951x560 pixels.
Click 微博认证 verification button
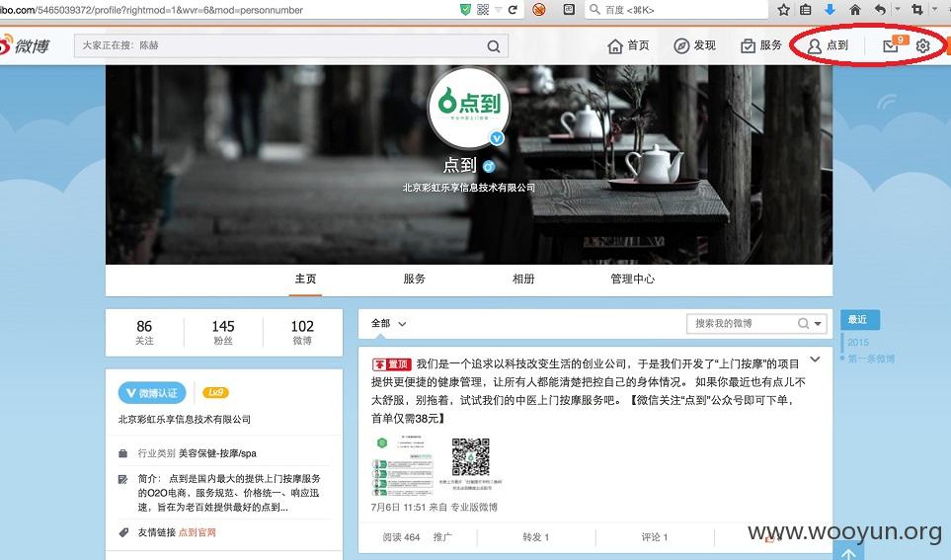(x=152, y=393)
